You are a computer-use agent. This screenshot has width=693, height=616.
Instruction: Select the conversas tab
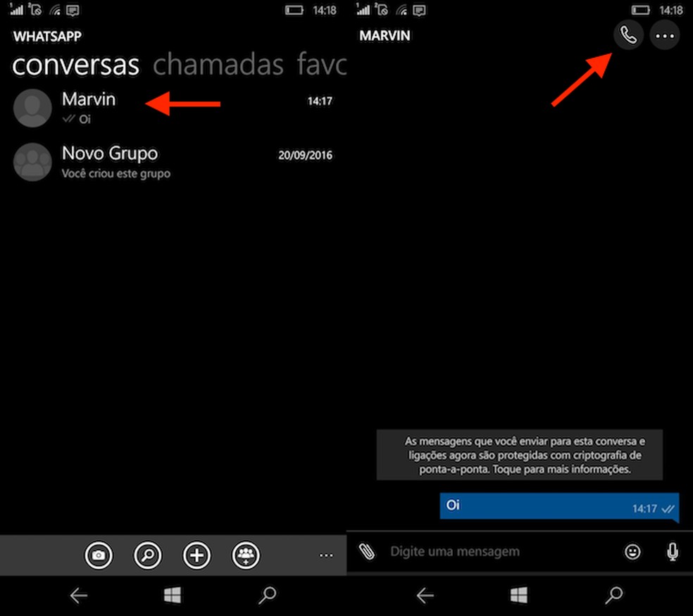pyautogui.click(x=75, y=65)
